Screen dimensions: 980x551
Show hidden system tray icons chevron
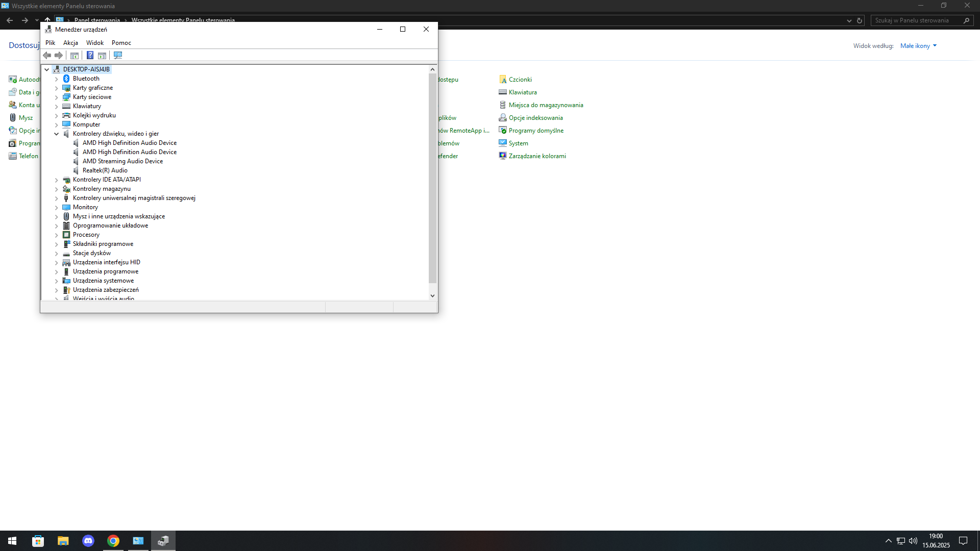coord(888,541)
